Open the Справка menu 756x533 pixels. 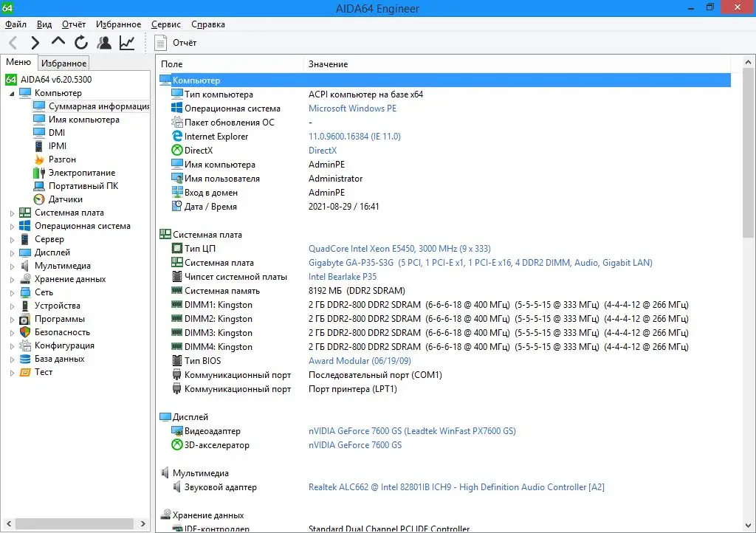coord(208,24)
